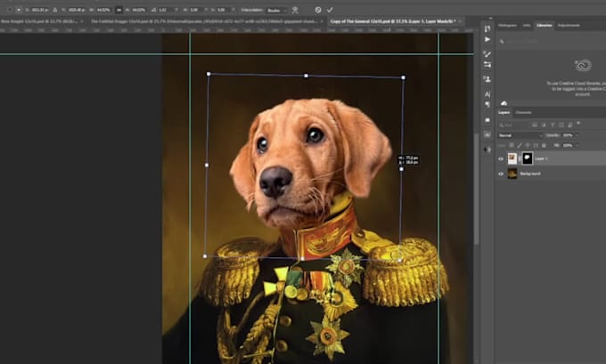Open the Adjustments tab
This screenshot has width=606, height=364.
pos(569,26)
